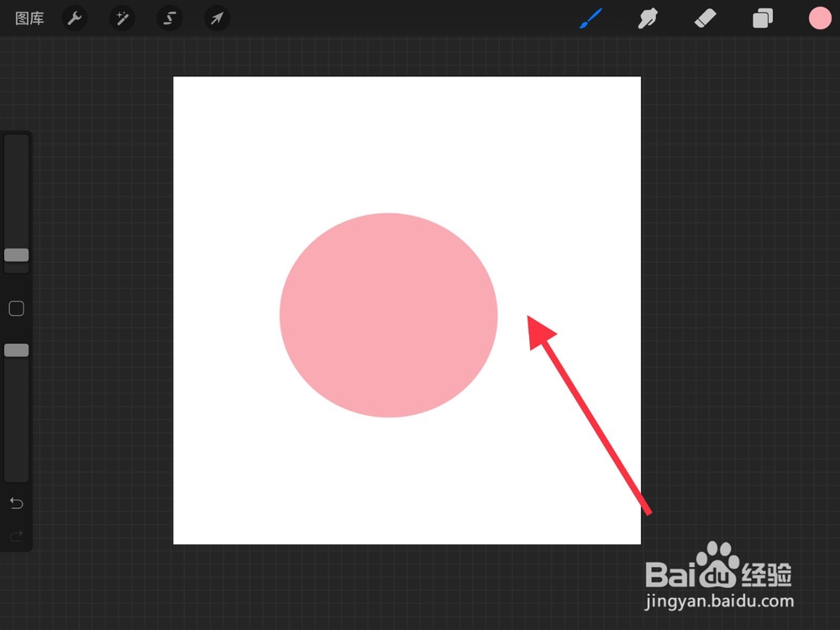Select the Eraser tool

point(705,18)
